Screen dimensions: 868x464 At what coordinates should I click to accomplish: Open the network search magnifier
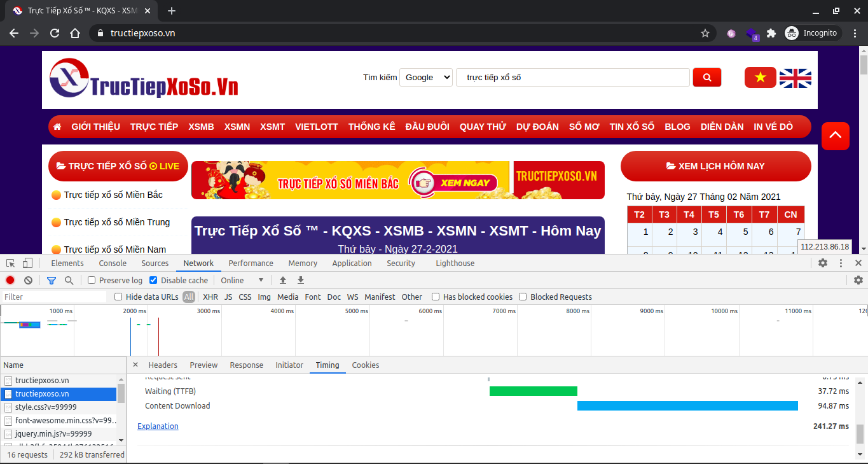click(x=69, y=280)
